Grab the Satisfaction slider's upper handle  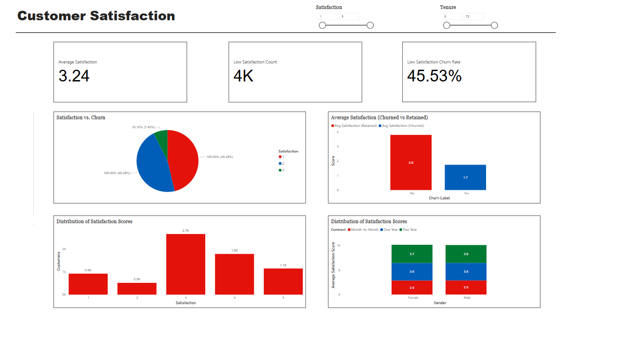point(370,25)
